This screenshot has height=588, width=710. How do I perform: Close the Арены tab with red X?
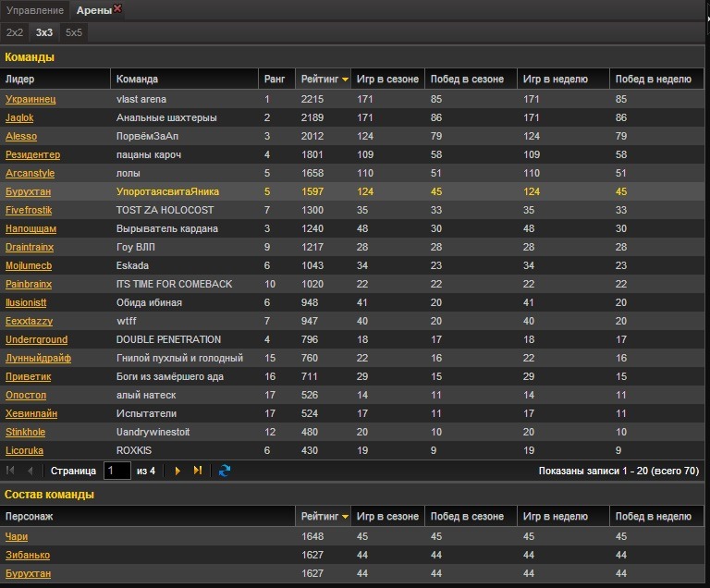point(117,8)
